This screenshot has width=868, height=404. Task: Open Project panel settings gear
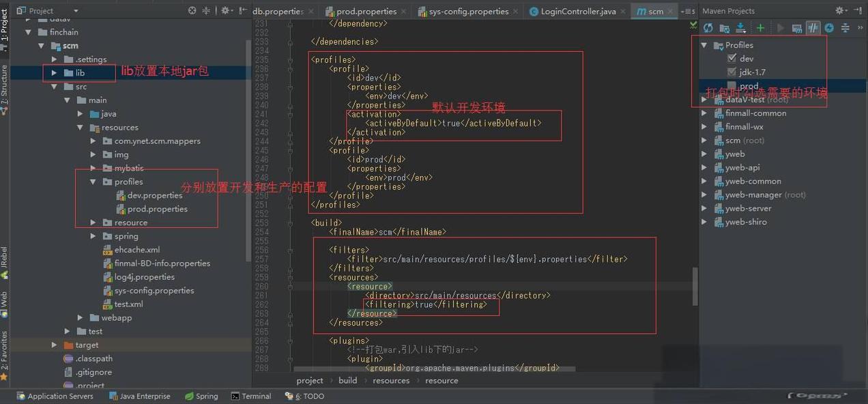coord(225,11)
